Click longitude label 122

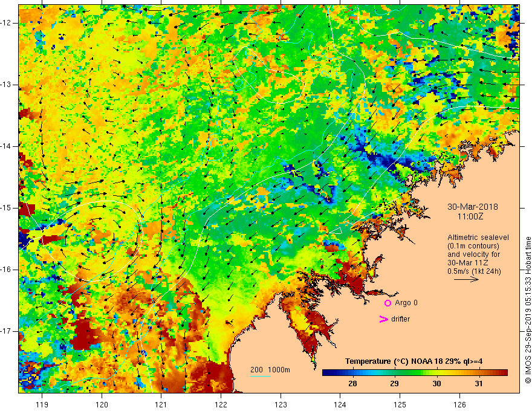tap(221, 404)
